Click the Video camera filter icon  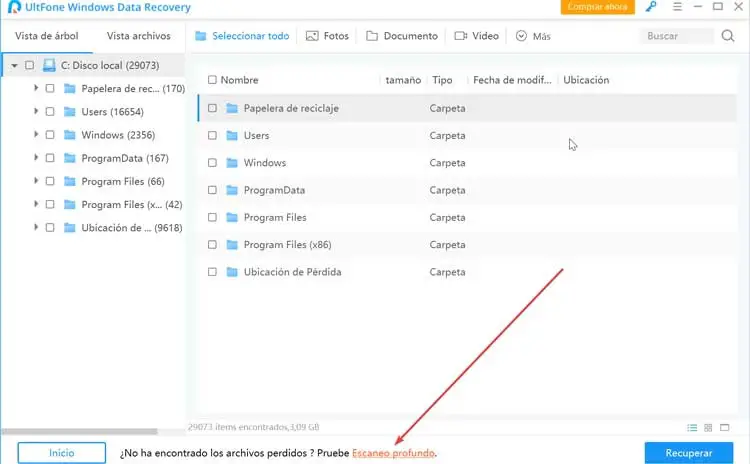click(x=461, y=36)
